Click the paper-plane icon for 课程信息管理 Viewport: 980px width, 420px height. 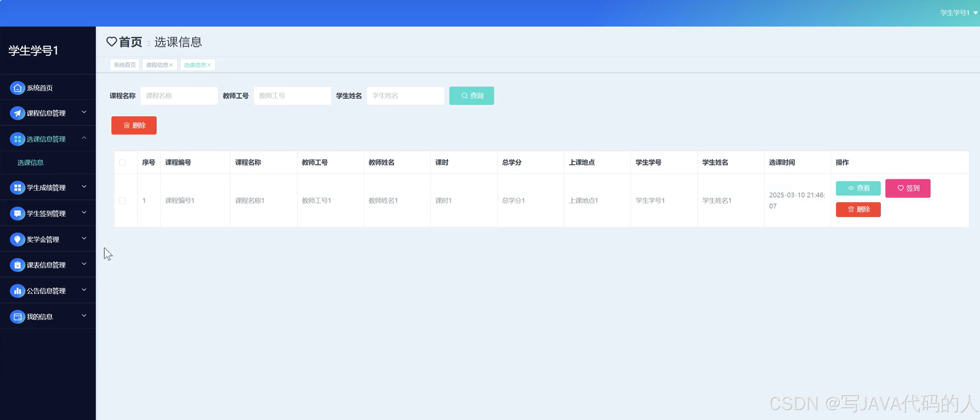click(x=17, y=113)
